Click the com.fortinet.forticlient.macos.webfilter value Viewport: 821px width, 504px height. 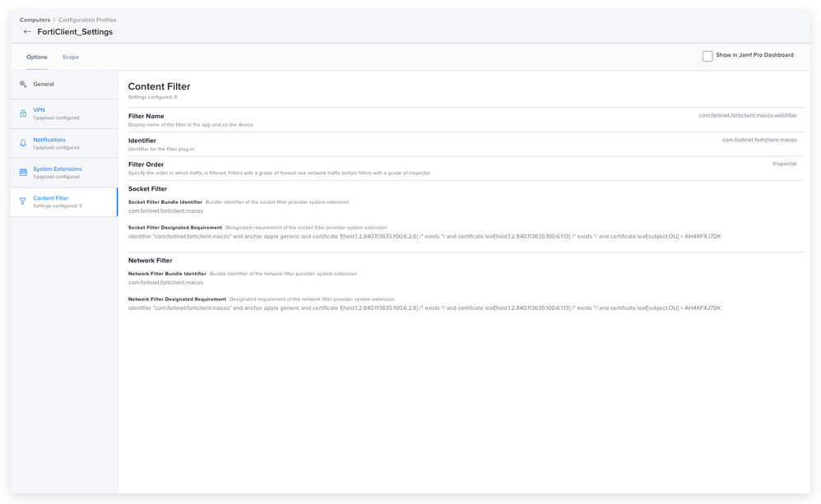coord(748,116)
